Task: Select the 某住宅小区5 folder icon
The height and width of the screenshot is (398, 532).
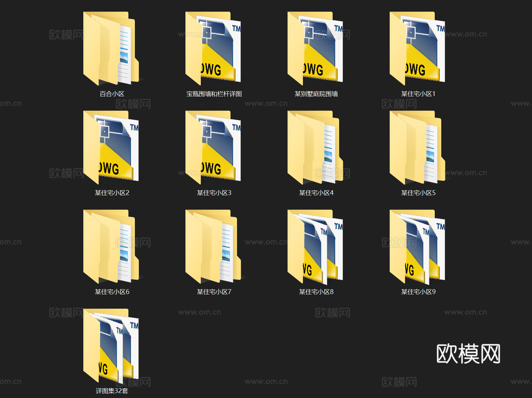Action: coord(417,147)
